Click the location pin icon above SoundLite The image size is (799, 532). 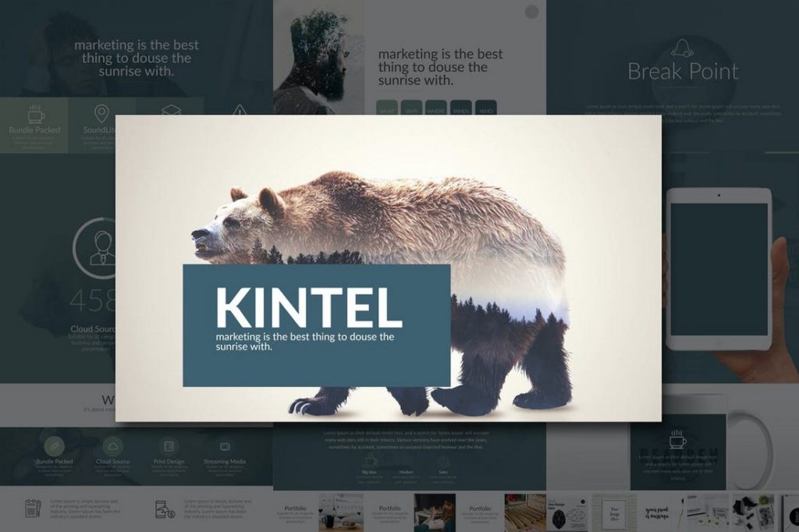102,111
